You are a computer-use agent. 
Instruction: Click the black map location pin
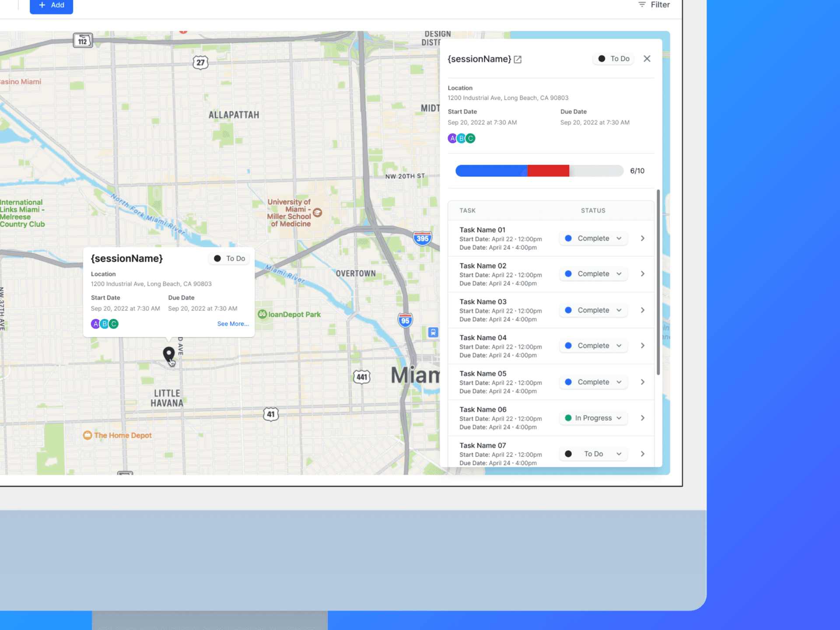168,353
